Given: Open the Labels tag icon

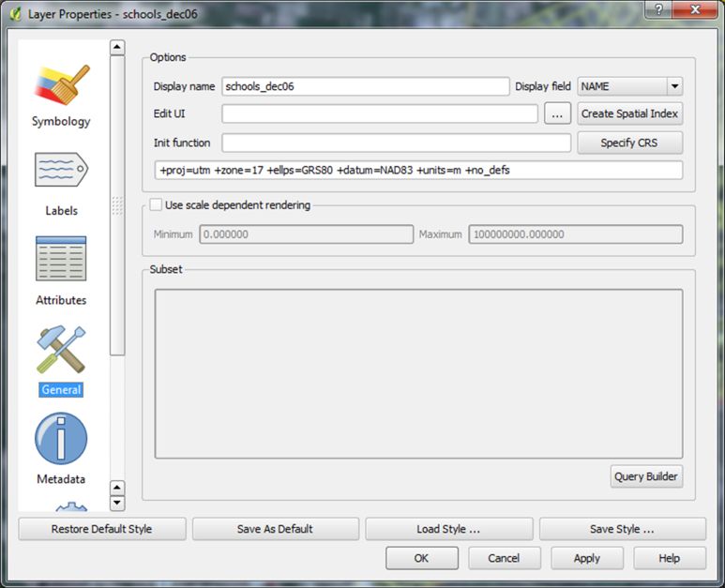Looking at the screenshot, I should click(62, 170).
